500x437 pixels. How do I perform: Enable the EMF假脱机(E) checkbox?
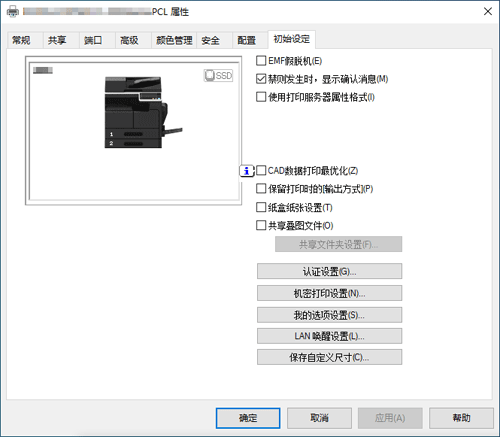click(x=261, y=61)
